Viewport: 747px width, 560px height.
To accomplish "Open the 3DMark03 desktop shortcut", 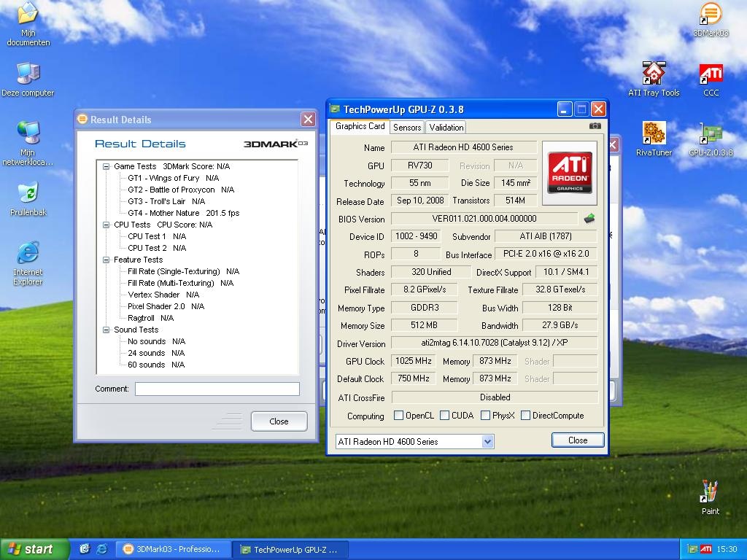I will pyautogui.click(x=711, y=15).
